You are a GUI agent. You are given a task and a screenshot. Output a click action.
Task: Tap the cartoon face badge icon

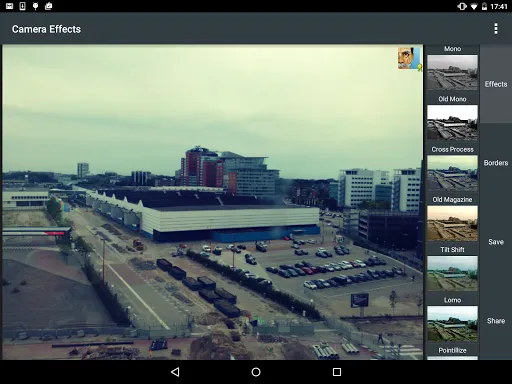pos(410,58)
